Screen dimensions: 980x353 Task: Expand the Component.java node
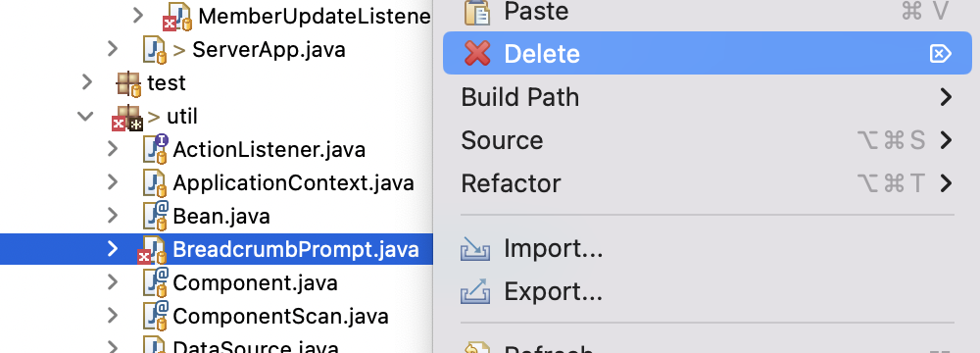(x=113, y=282)
